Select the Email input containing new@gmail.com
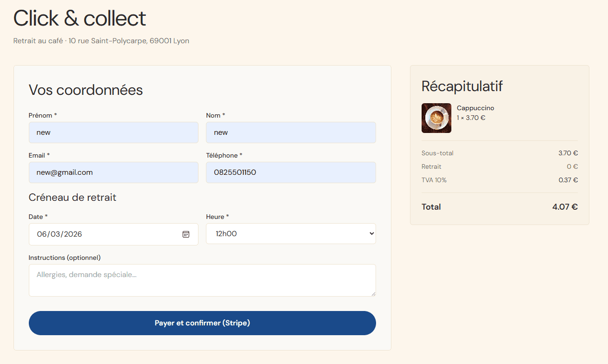Screen dimensions: 608x364 pos(113,172)
